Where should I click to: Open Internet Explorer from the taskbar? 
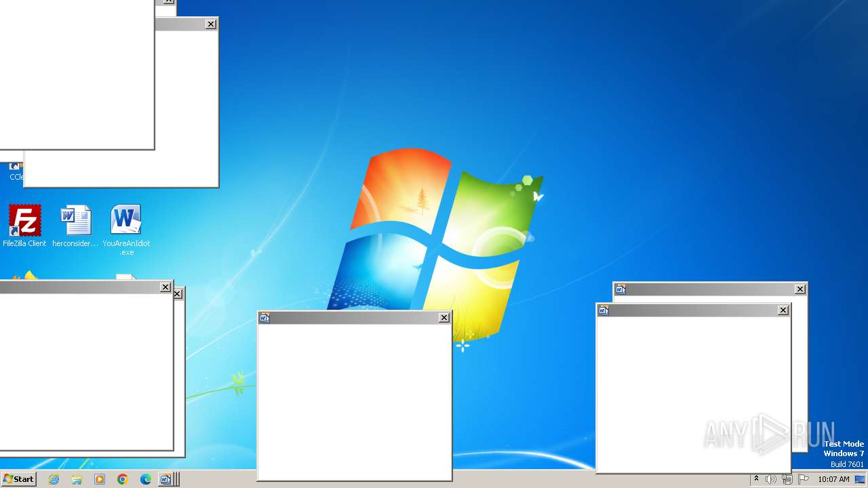pos(54,479)
